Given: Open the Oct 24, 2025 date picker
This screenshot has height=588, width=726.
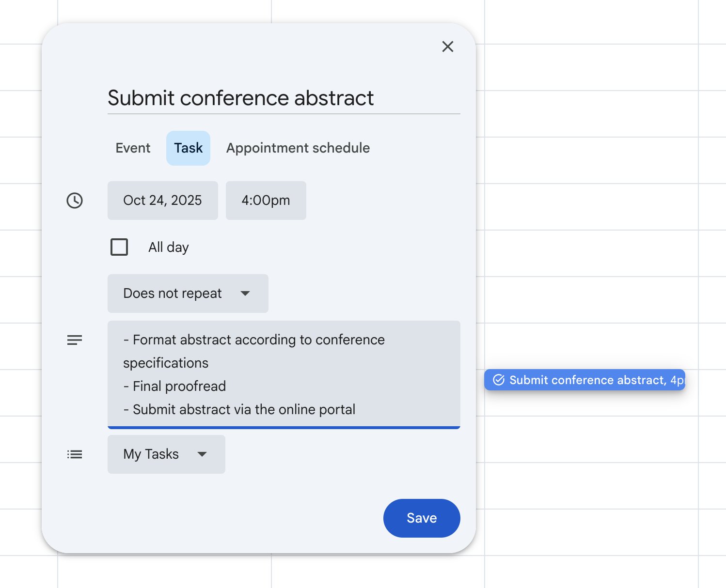Looking at the screenshot, I should 162,201.
